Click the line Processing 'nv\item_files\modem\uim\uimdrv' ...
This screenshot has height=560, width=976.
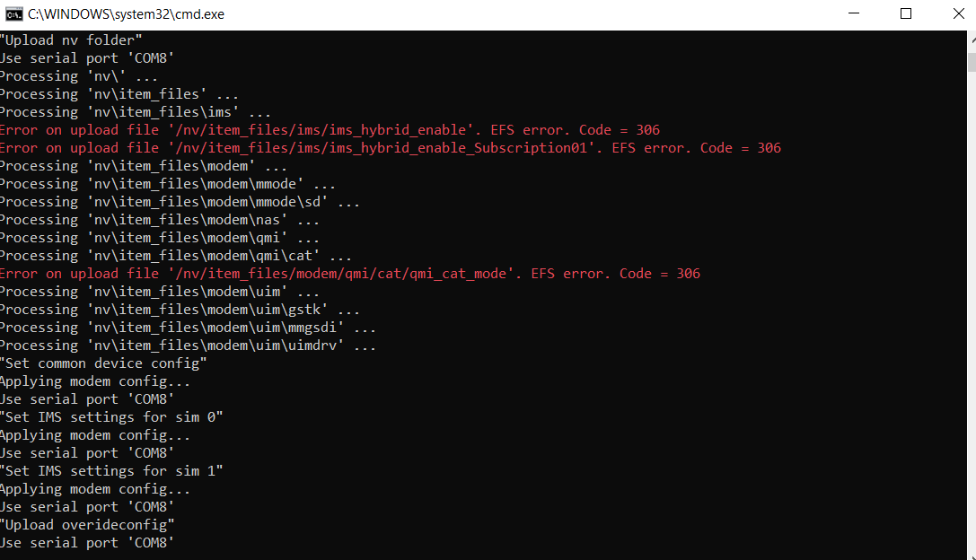point(188,346)
